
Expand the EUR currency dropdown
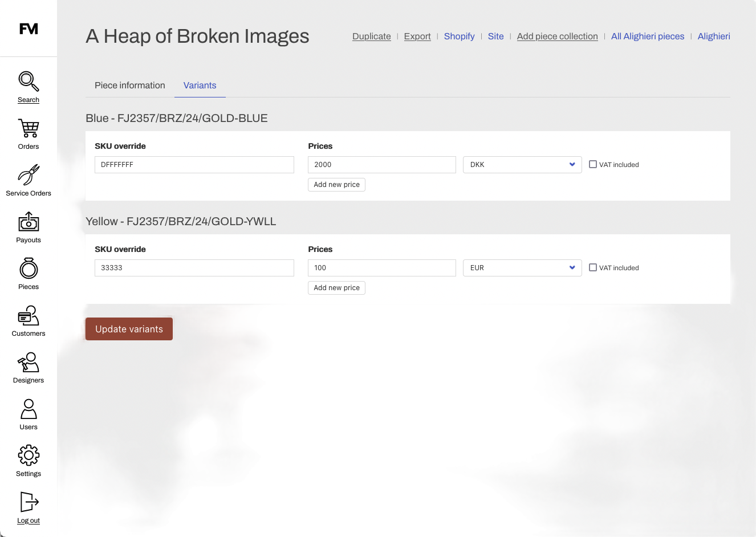click(522, 268)
